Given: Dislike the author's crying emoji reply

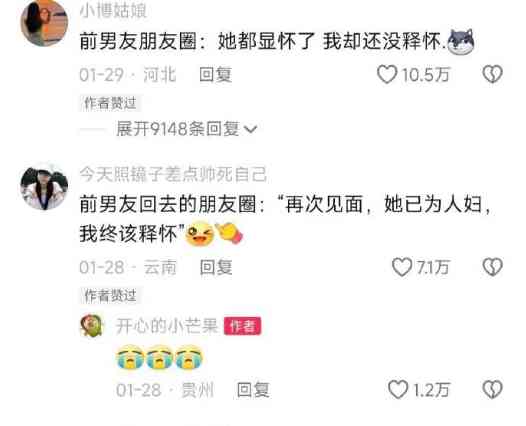Looking at the screenshot, I should pos(492,389).
